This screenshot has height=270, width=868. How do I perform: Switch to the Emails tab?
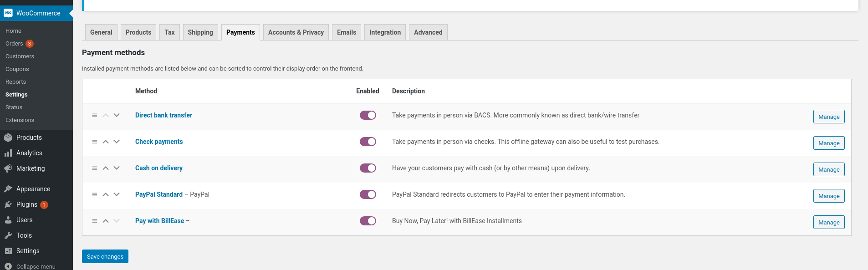[x=347, y=32]
